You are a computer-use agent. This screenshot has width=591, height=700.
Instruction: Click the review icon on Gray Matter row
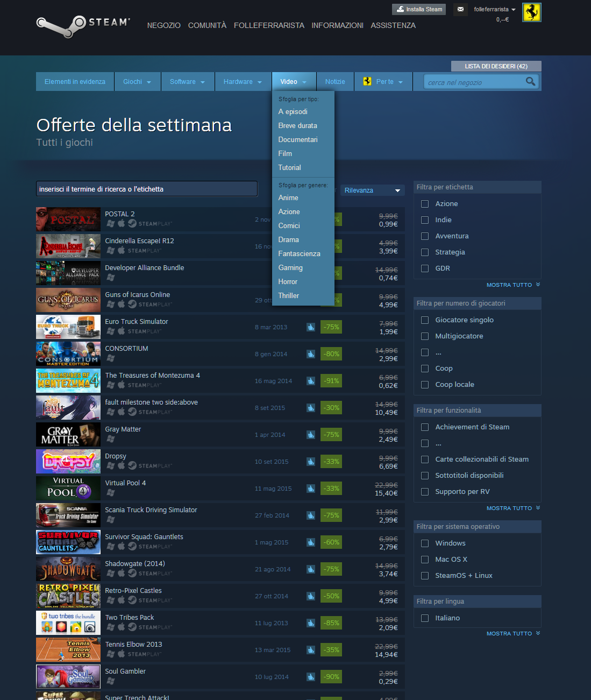pos(311,435)
